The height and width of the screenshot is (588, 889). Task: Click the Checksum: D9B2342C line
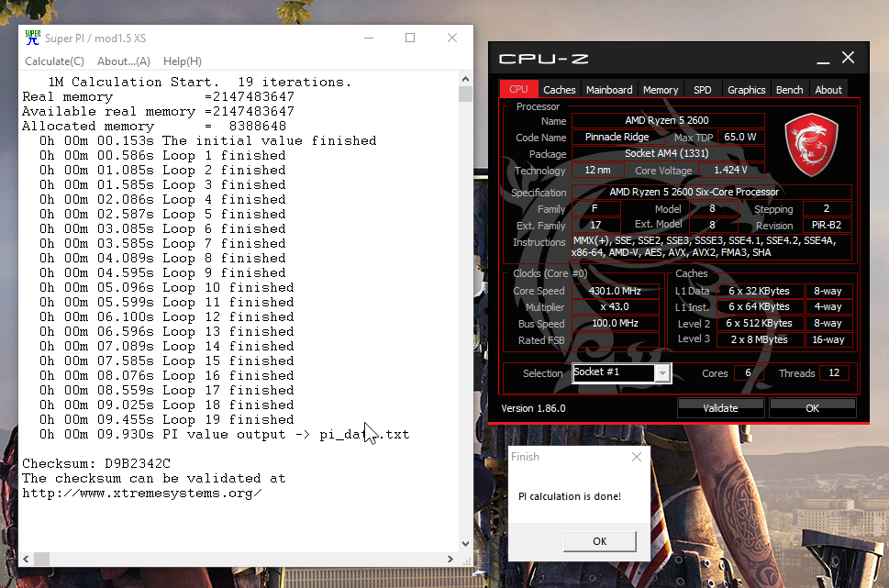[x=96, y=463]
